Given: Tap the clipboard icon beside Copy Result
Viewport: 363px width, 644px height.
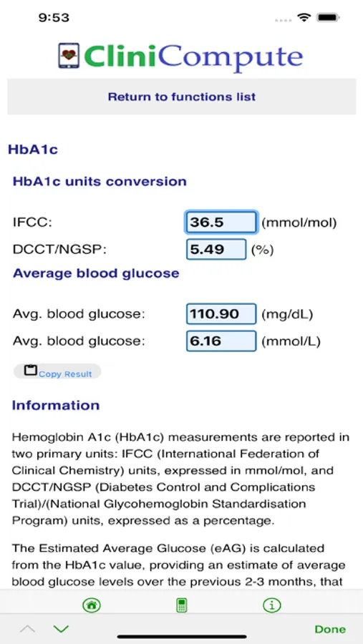Looking at the screenshot, I should click(x=30, y=370).
